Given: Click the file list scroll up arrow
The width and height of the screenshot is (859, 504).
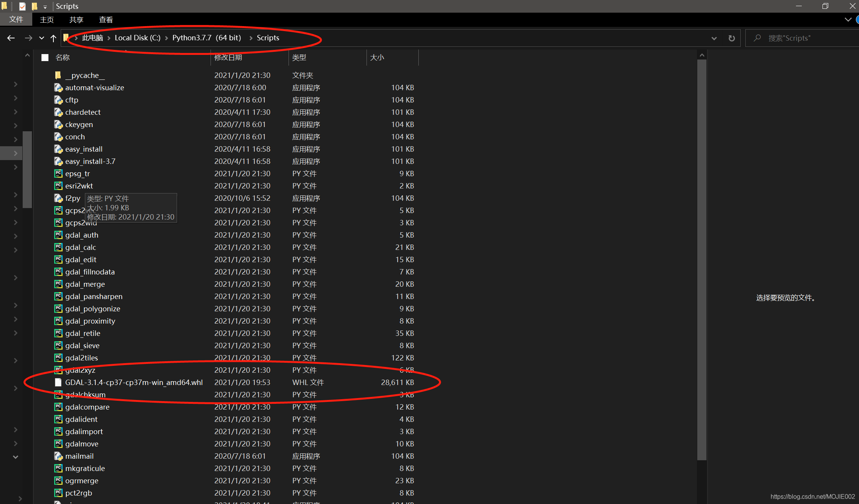Looking at the screenshot, I should pos(702,55).
